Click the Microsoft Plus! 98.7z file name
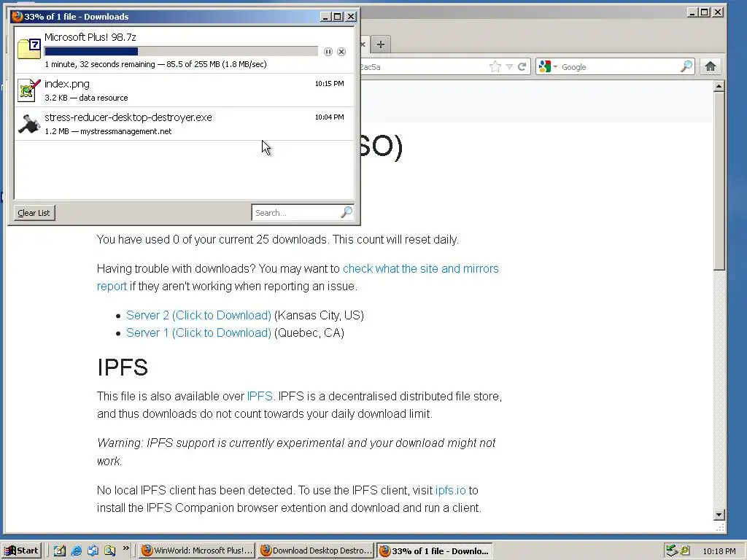 point(90,37)
